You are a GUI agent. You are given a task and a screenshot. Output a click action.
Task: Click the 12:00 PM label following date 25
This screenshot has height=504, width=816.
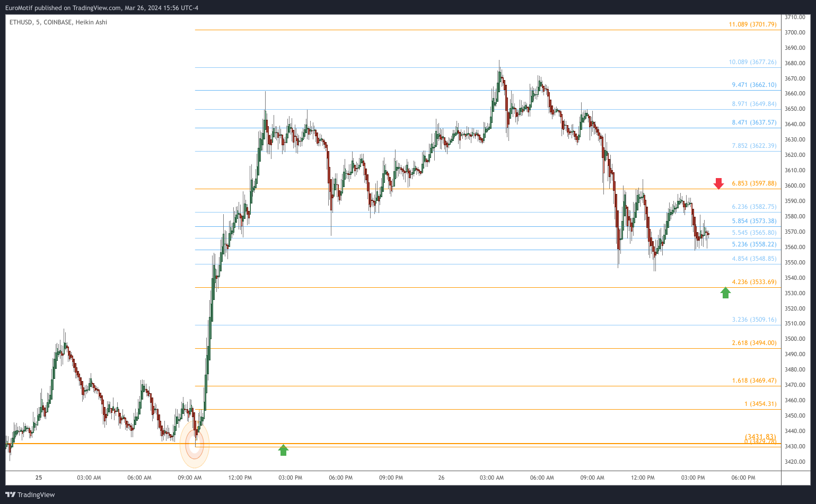(240, 478)
